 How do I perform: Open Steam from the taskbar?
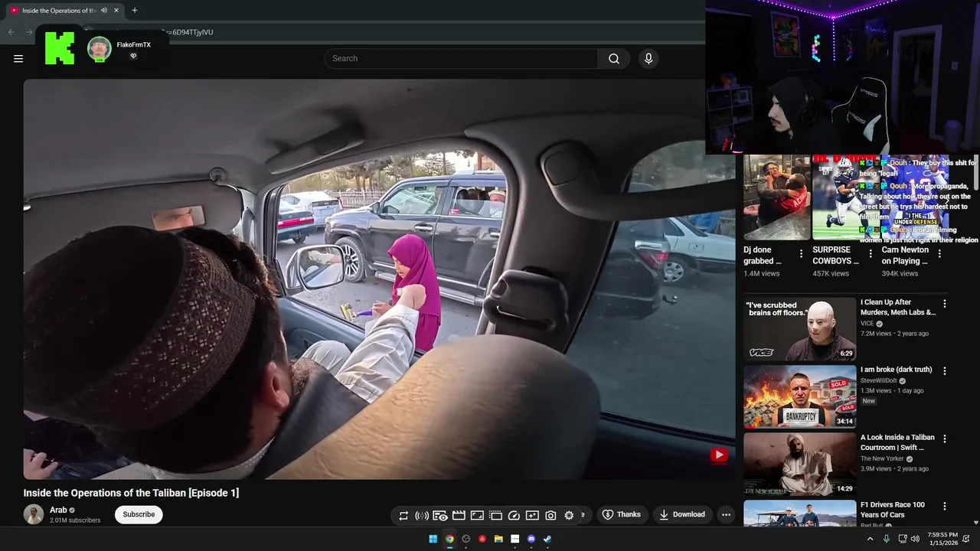(547, 539)
